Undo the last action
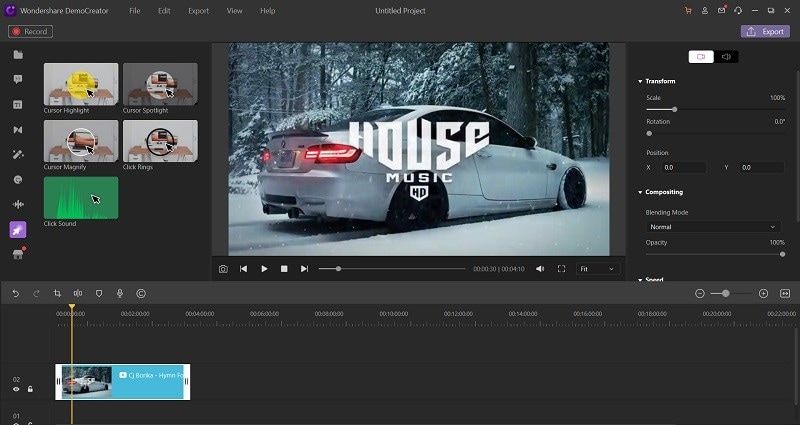Viewport: 800px width, 425px height. click(x=16, y=293)
